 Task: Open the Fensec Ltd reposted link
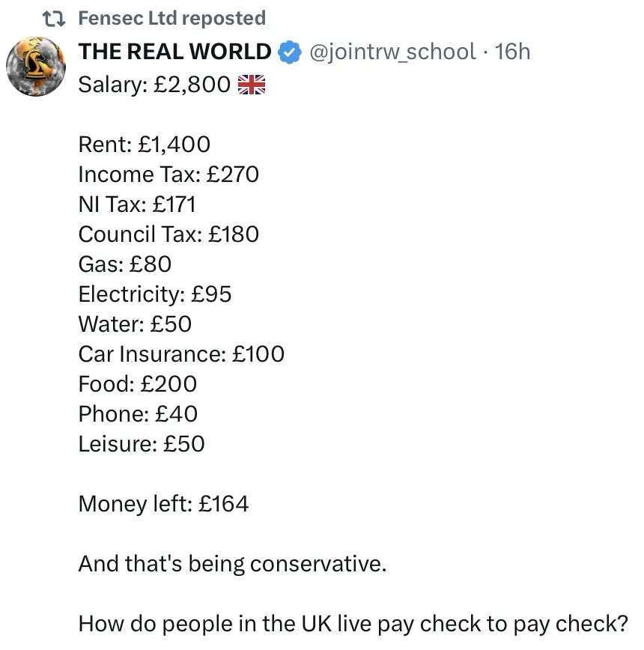coord(171,18)
